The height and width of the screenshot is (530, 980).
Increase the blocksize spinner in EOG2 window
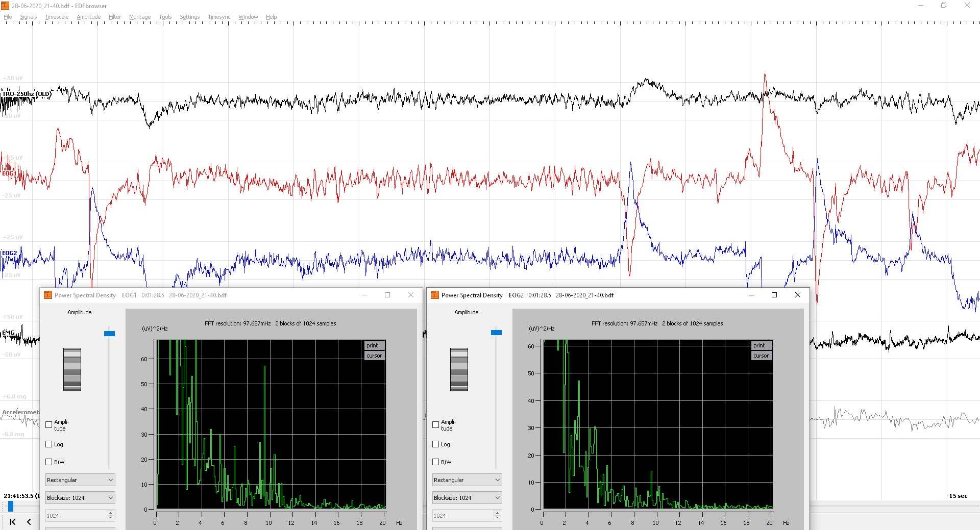[498, 513]
